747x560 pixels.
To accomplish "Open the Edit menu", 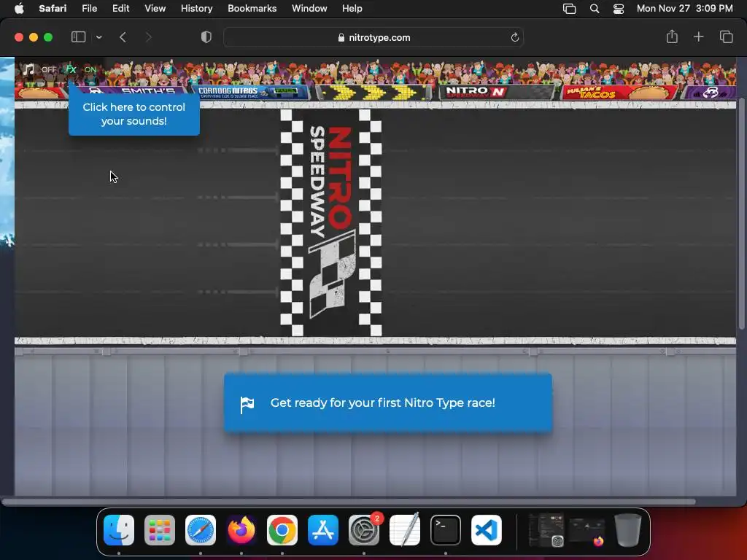I will click(120, 8).
